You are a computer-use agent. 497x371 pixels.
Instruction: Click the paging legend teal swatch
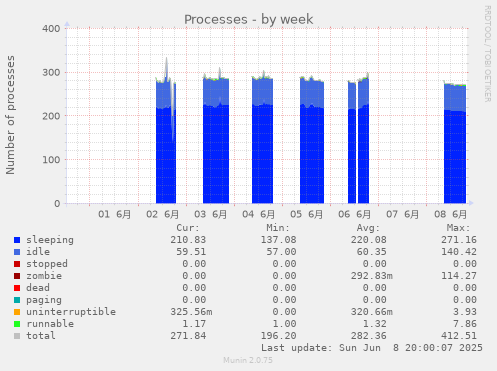(17, 300)
